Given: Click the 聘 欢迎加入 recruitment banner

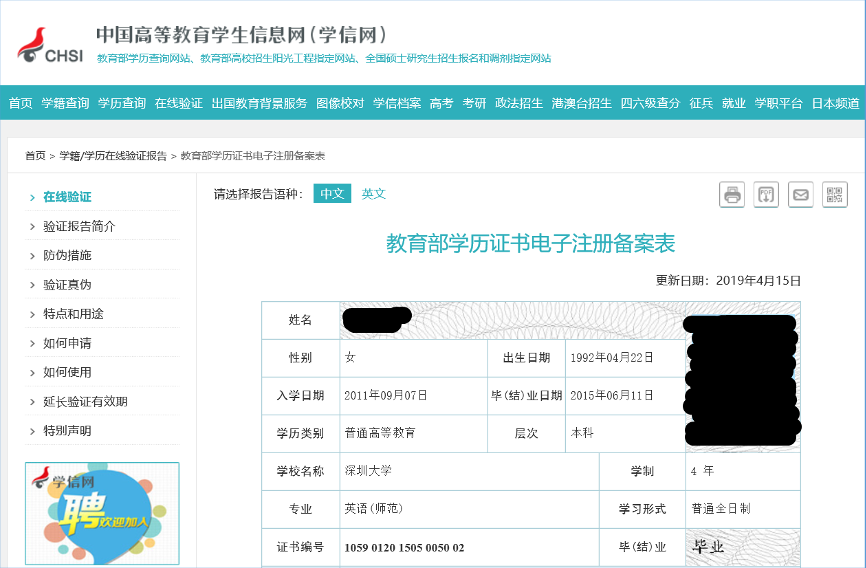Looking at the screenshot, I should coord(102,513).
